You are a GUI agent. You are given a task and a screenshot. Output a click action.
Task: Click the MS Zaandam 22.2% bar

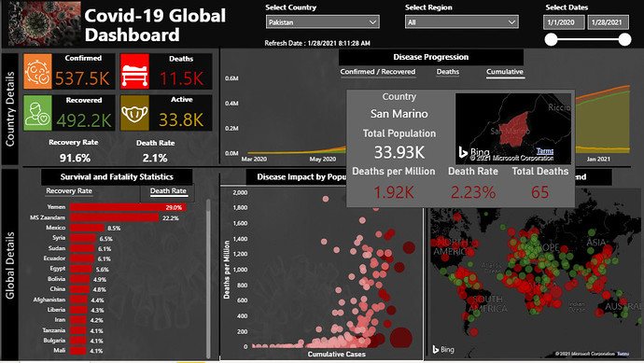click(x=114, y=217)
